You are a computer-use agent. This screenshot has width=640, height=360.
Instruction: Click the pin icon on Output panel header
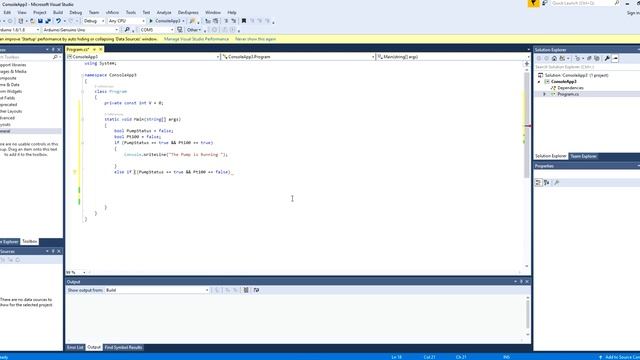tap(521, 282)
